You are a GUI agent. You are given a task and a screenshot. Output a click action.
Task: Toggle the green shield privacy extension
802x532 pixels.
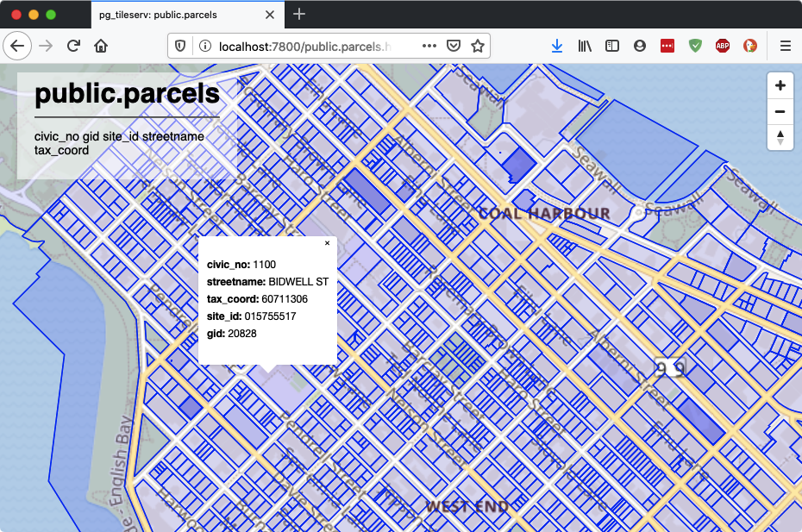(x=695, y=46)
